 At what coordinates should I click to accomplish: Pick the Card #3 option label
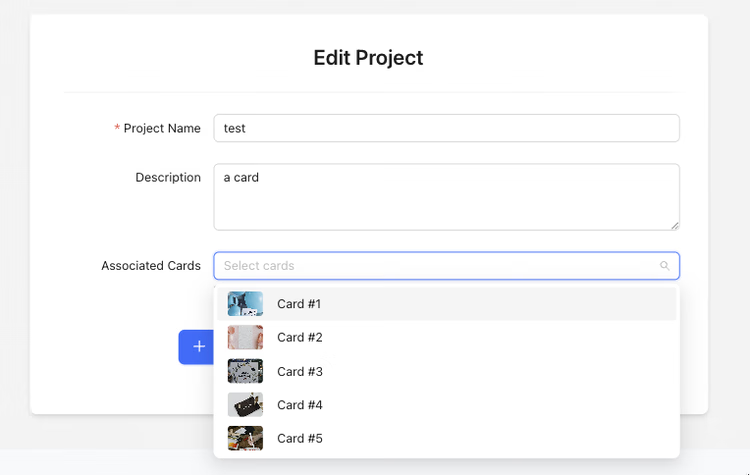pyautogui.click(x=300, y=372)
